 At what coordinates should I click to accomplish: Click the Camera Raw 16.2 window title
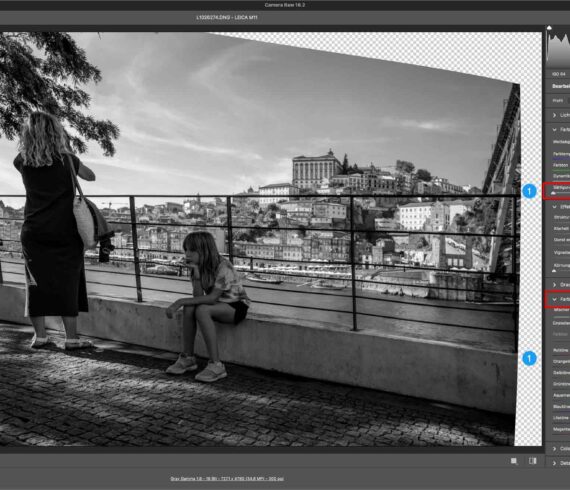285,5
